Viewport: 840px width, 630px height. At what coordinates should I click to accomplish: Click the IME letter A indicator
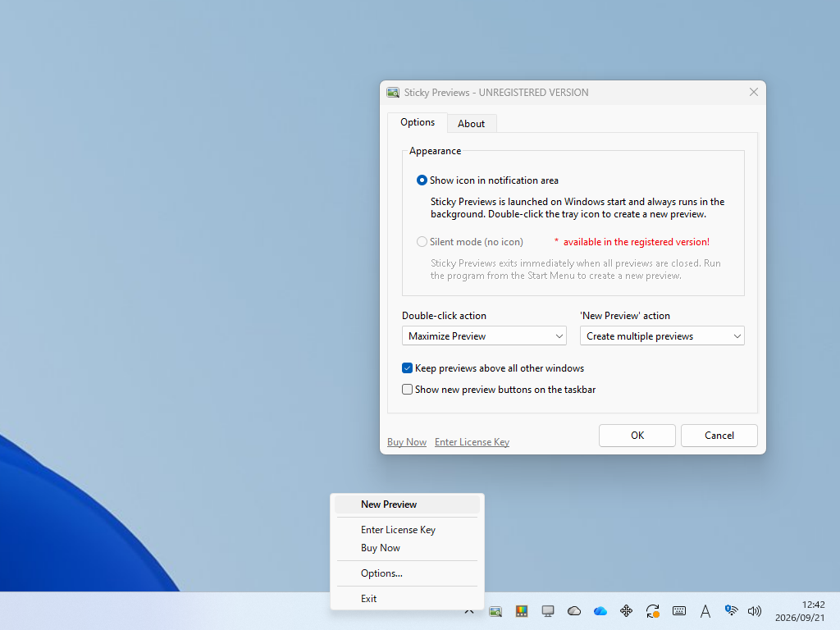point(705,611)
